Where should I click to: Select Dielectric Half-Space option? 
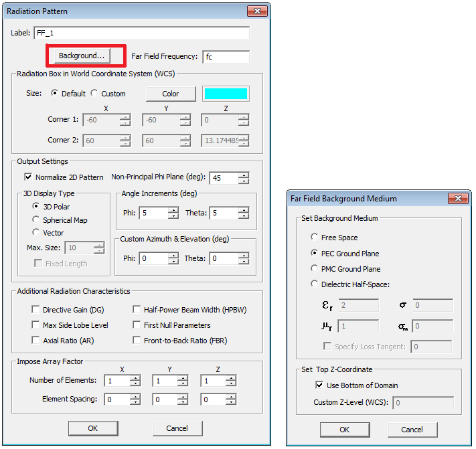[314, 284]
